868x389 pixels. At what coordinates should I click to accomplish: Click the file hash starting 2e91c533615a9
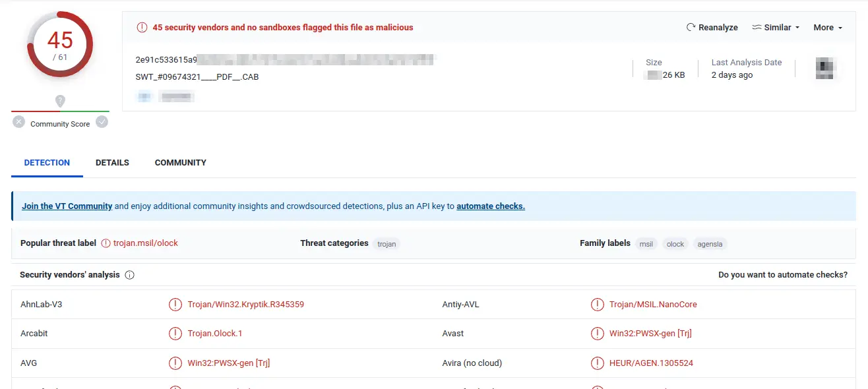point(286,59)
